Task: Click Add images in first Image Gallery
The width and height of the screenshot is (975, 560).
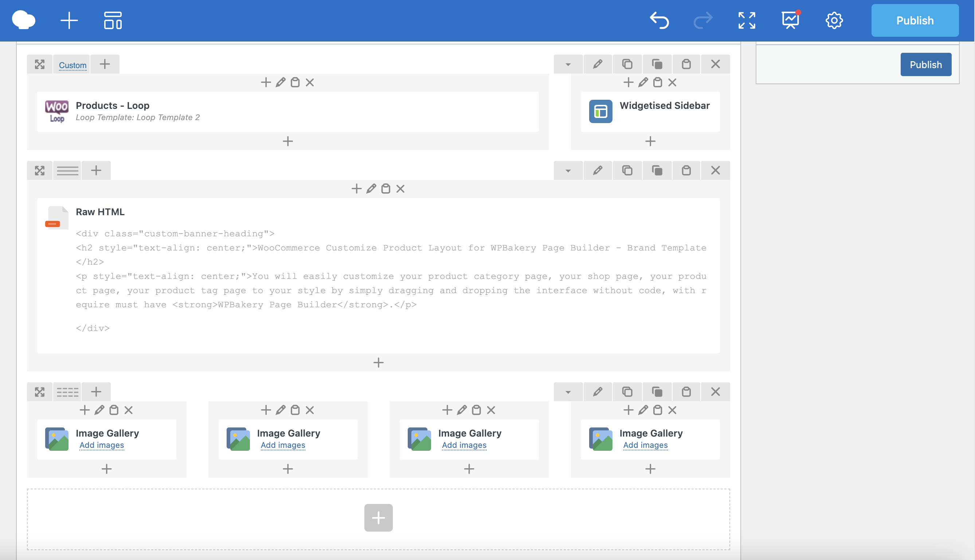Action: (102, 445)
